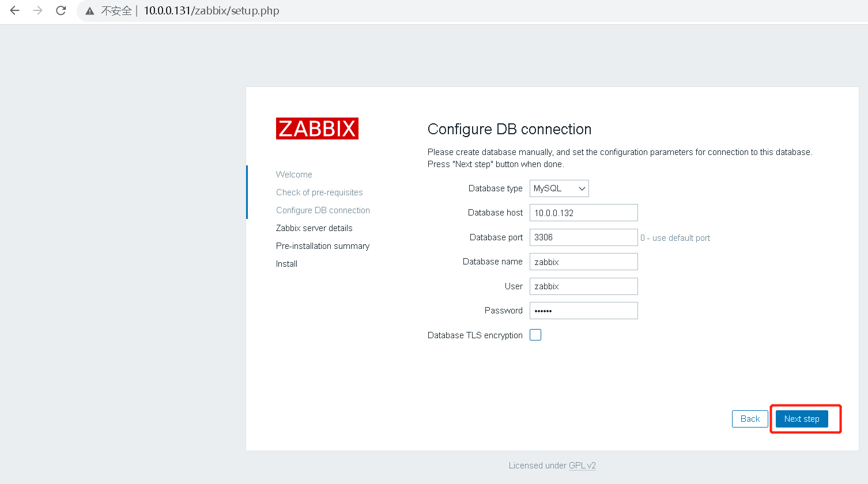
Task: Focus the User input field
Action: [584, 286]
